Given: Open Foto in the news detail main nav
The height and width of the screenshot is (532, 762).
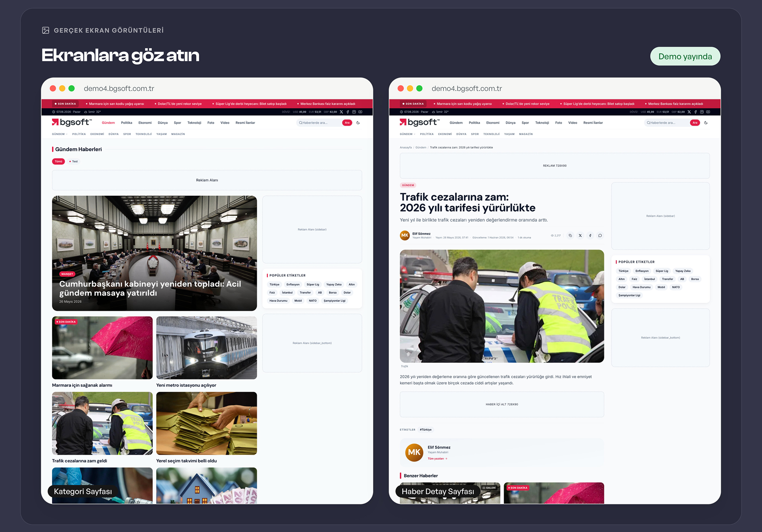Looking at the screenshot, I should (558, 123).
